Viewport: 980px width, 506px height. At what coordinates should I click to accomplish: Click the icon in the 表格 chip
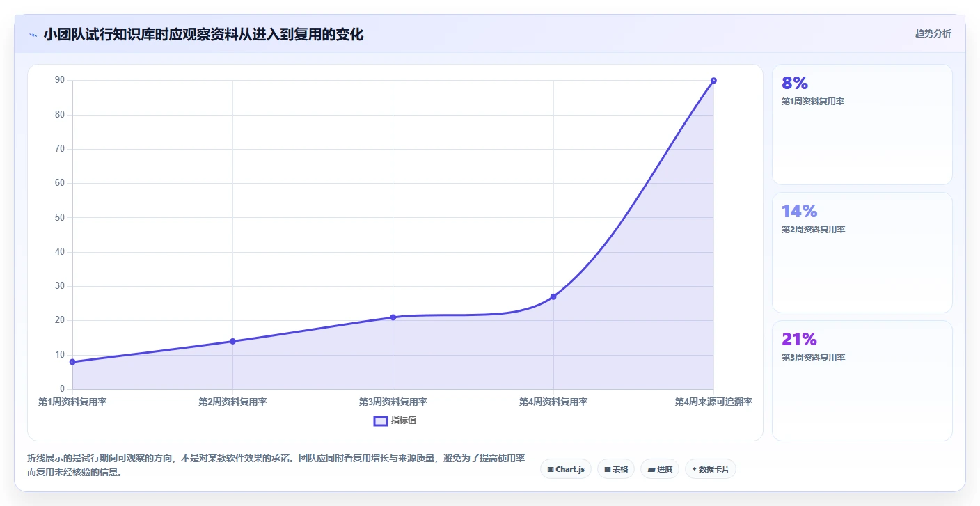608,470
